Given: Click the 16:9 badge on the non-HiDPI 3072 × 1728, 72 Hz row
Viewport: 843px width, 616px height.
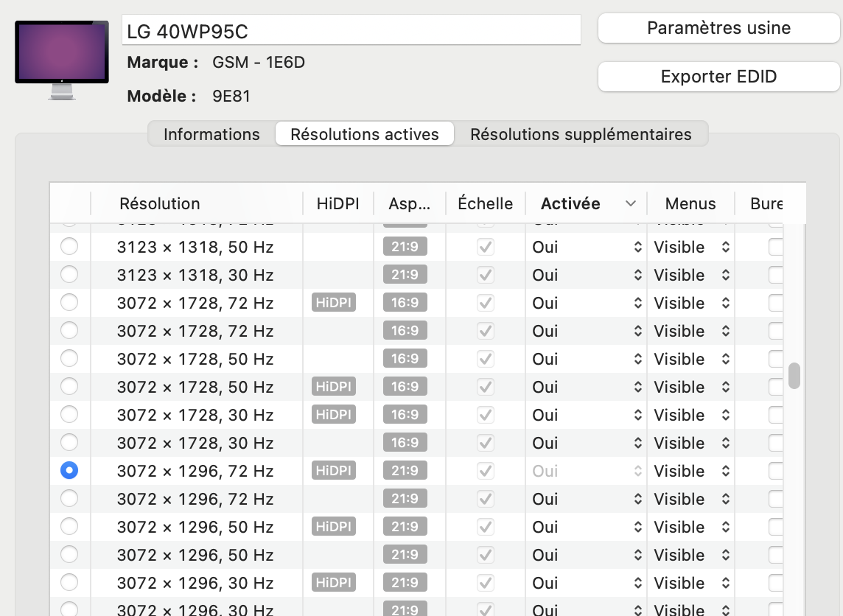Looking at the screenshot, I should pyautogui.click(x=405, y=331).
